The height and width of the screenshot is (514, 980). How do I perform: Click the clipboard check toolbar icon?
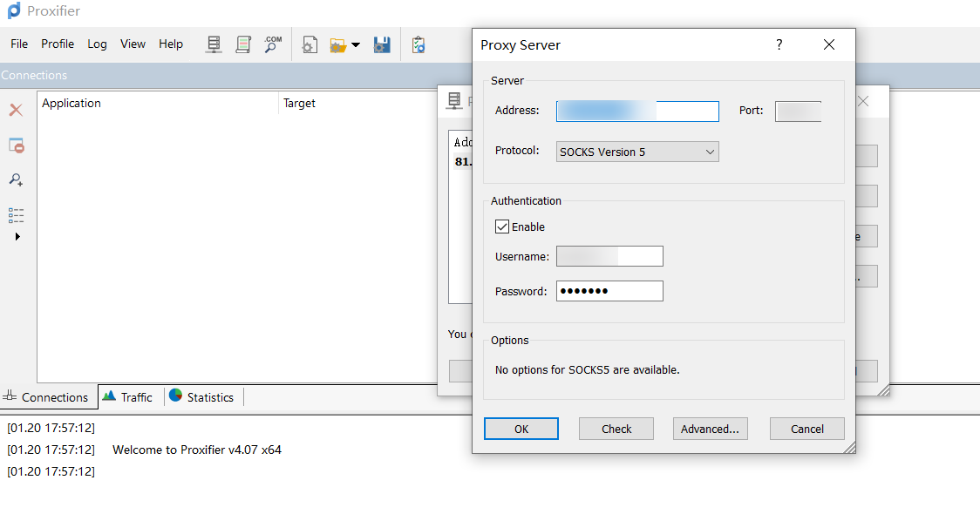419,44
